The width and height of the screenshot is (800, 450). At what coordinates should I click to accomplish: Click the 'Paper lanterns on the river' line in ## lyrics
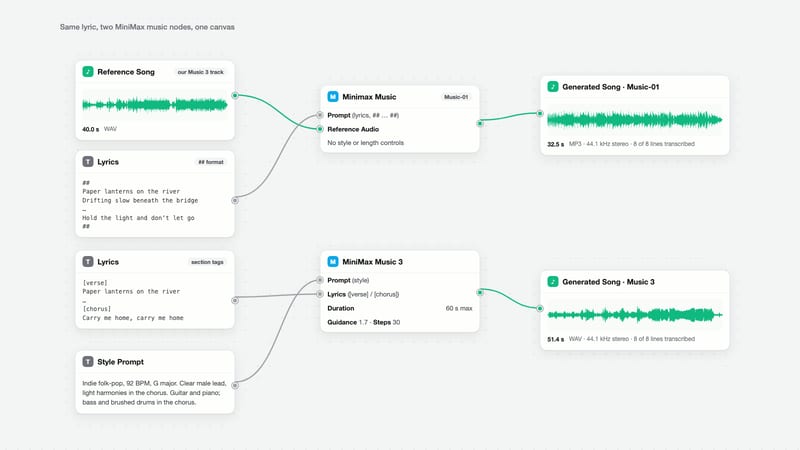tap(131, 191)
